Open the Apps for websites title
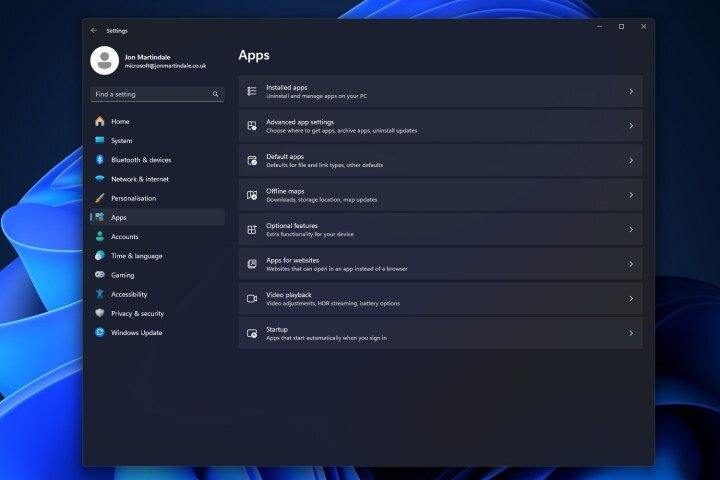The image size is (720, 480). tap(292, 260)
